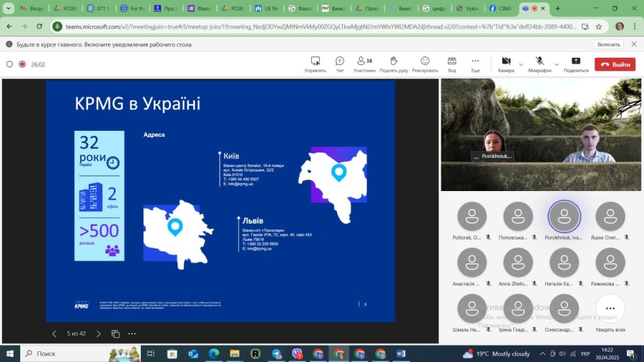
Task: Open File Explorer from the taskbar
Action: coord(235,353)
